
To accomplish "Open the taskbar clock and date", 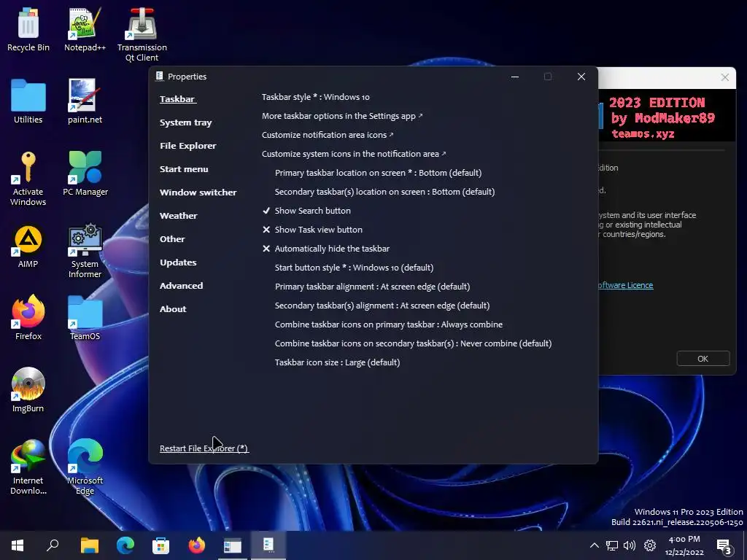I will 684,545.
